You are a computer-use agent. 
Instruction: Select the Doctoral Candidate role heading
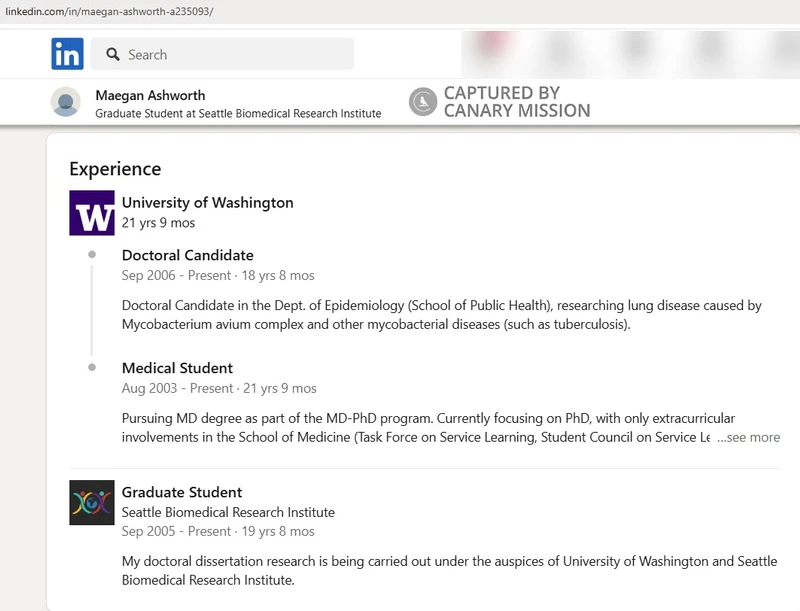(188, 255)
